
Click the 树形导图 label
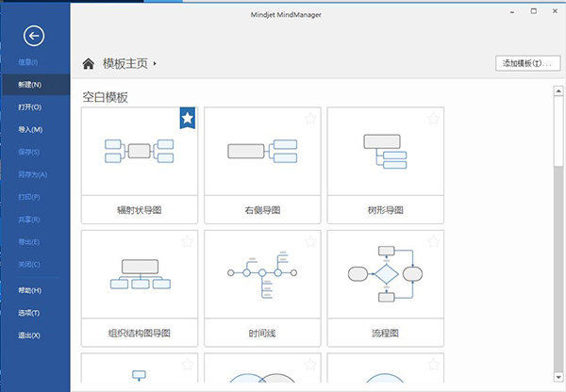[386, 210]
